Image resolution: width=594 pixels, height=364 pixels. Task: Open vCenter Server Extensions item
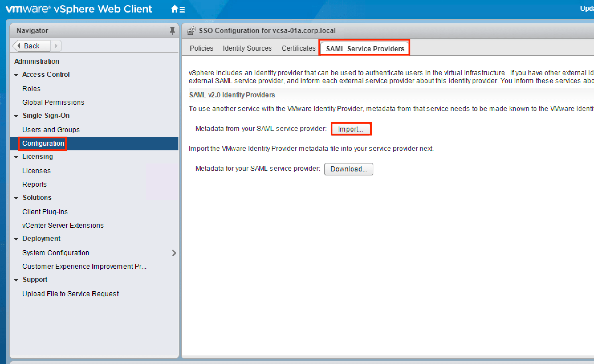[63, 226]
